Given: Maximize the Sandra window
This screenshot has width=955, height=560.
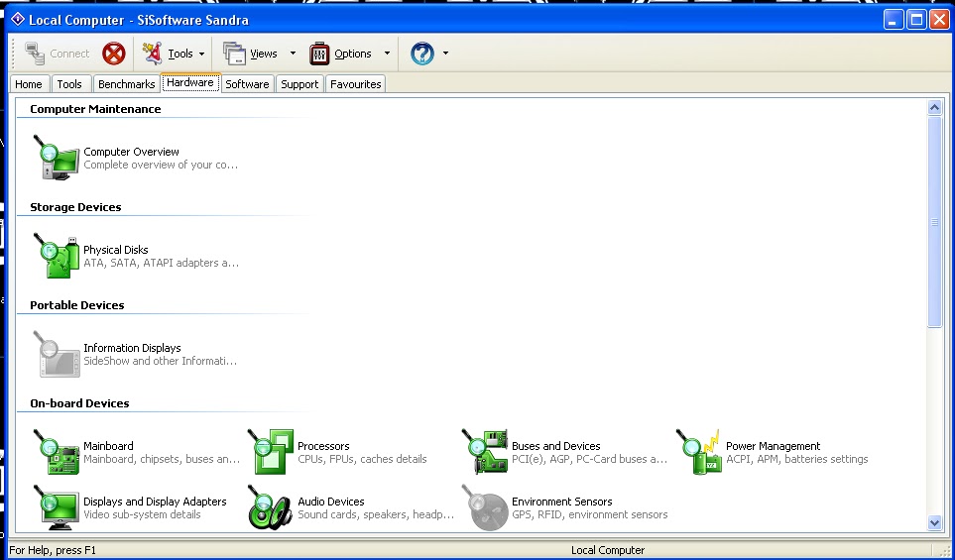Looking at the screenshot, I should [x=916, y=20].
